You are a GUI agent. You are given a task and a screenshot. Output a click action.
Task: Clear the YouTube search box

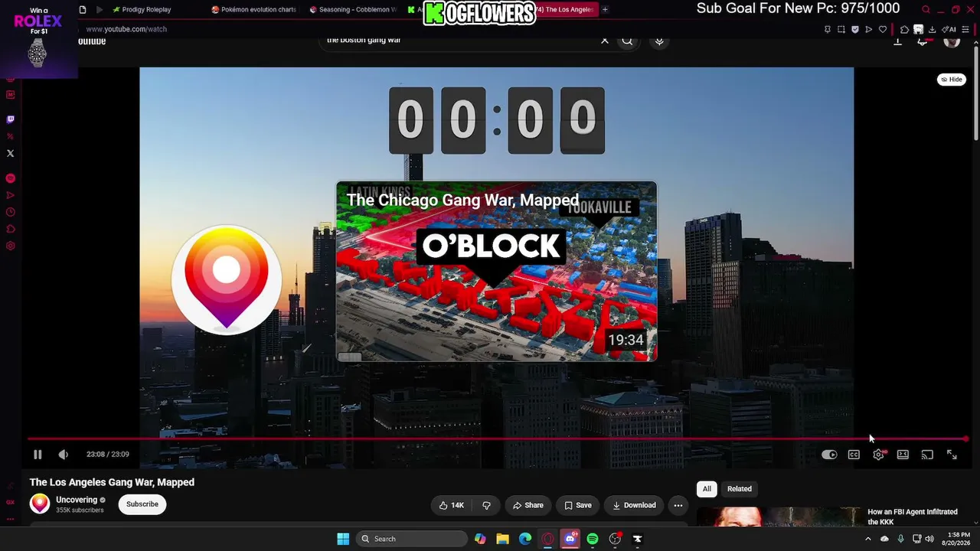pyautogui.click(x=605, y=41)
